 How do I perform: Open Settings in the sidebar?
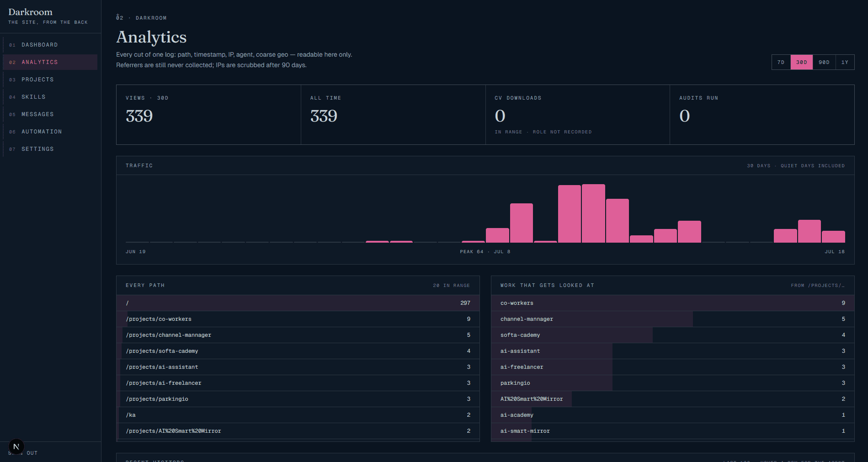(x=50, y=149)
